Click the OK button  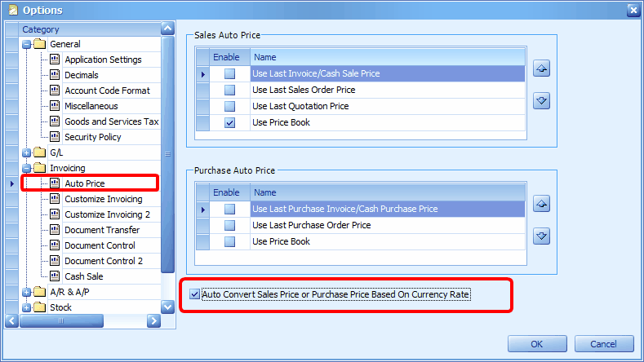pyautogui.click(x=537, y=344)
